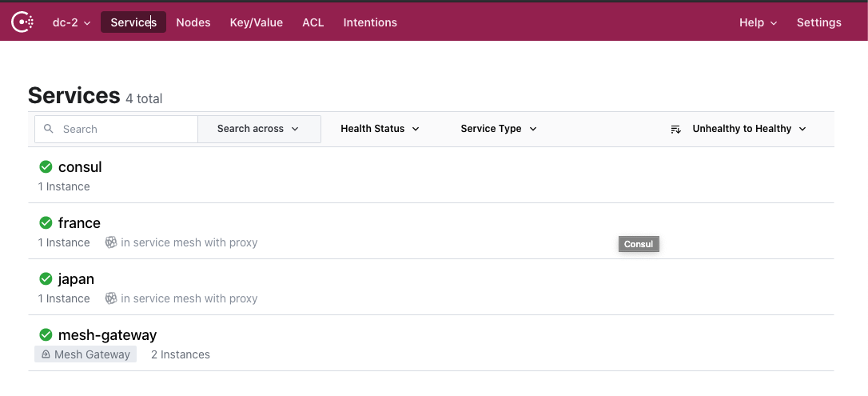Click the search magnifier icon

(x=49, y=129)
